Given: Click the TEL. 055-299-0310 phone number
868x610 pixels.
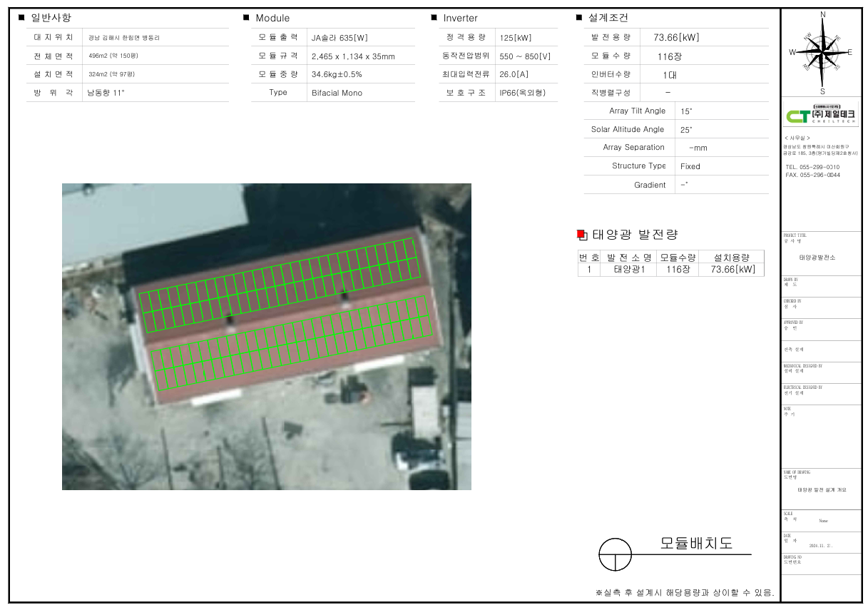Looking at the screenshot, I should pyautogui.click(x=812, y=167).
